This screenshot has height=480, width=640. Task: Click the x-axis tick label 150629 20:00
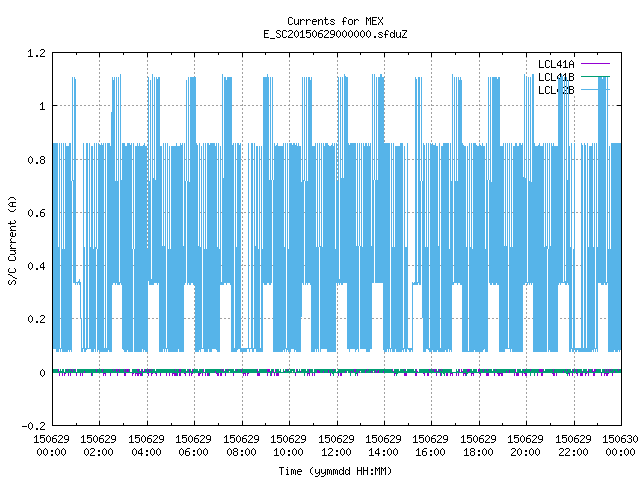(525, 446)
